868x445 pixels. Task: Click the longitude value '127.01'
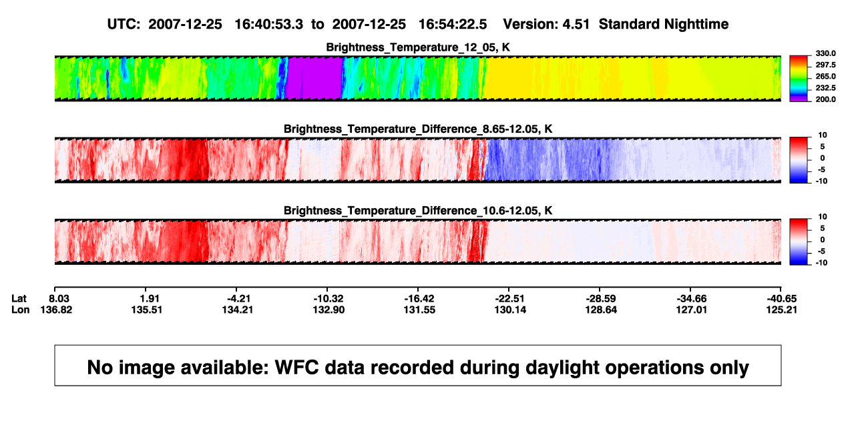click(x=690, y=310)
